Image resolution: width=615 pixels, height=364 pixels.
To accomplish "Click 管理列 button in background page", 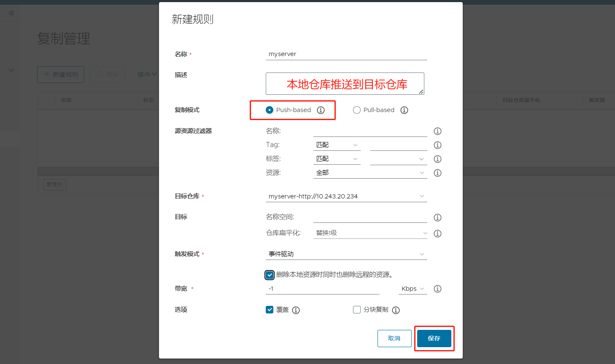I will point(54,185).
